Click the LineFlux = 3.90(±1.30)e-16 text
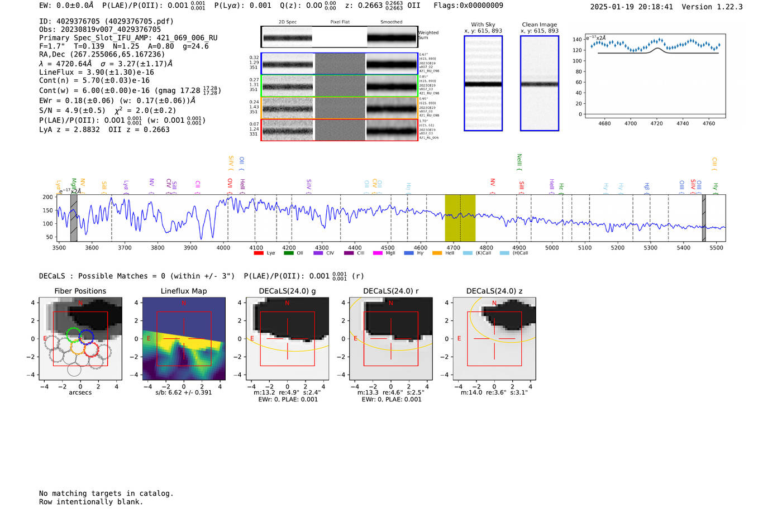 click(97, 73)
